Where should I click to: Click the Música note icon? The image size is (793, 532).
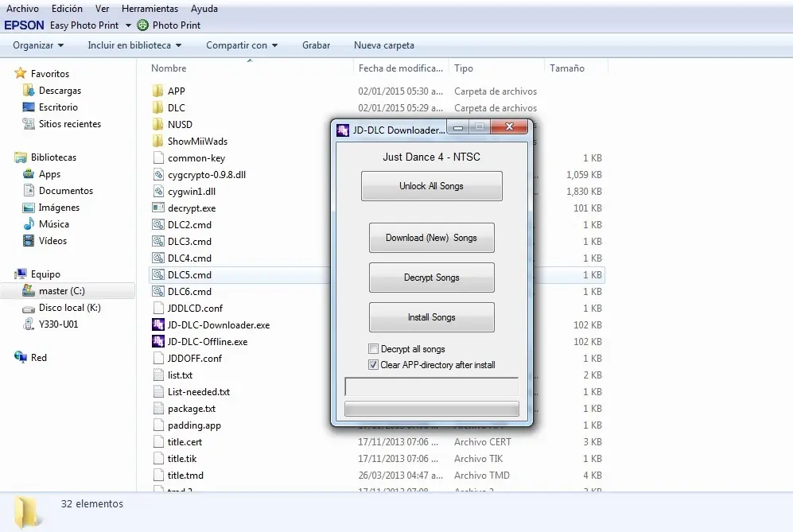tap(29, 224)
